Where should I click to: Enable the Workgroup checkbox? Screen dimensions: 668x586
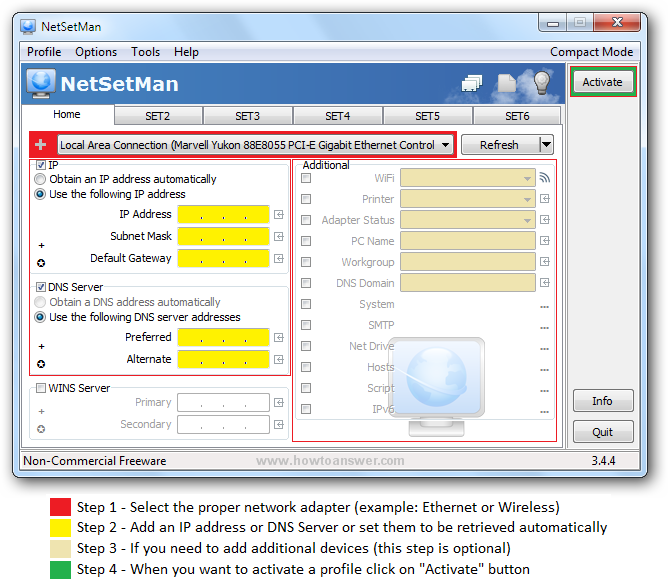[x=306, y=261]
